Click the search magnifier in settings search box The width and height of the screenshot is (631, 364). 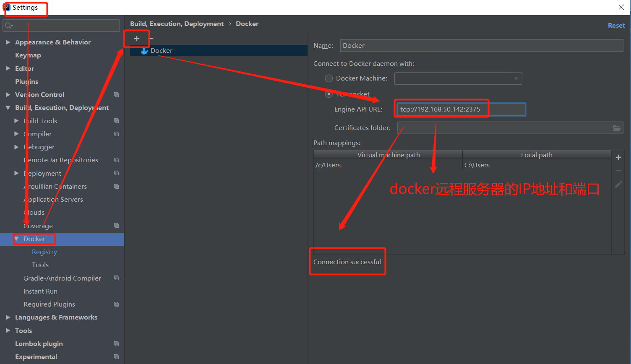tap(8, 26)
